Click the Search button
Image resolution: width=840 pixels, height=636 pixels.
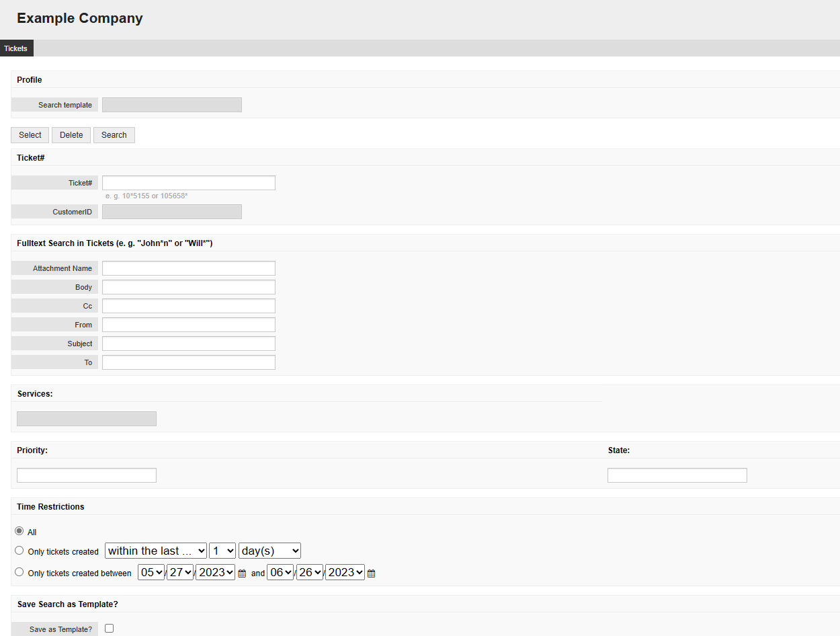pyautogui.click(x=114, y=134)
